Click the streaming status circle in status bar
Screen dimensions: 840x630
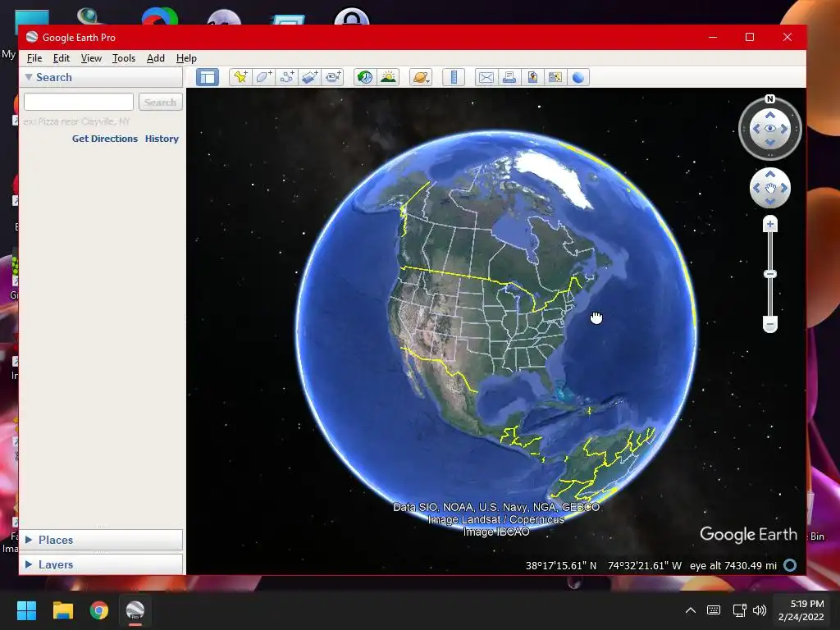(x=790, y=565)
